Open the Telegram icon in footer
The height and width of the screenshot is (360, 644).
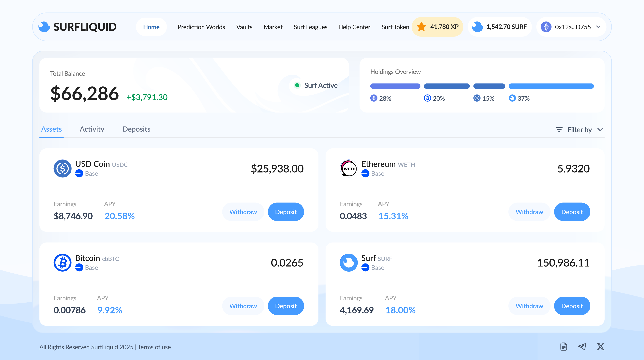[582, 347]
